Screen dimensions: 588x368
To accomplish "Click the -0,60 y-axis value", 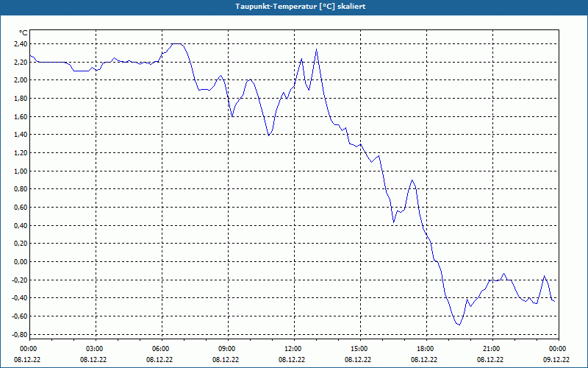I will [19, 316].
